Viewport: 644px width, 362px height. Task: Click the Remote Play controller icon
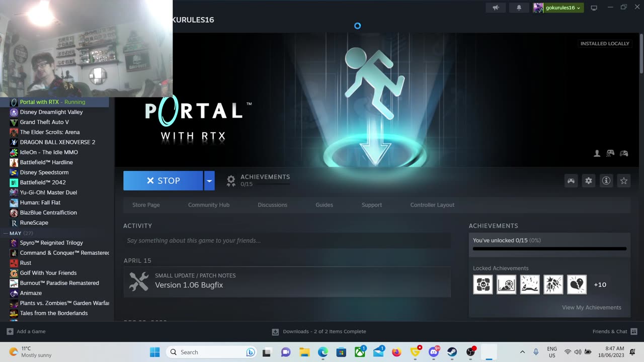pyautogui.click(x=610, y=153)
